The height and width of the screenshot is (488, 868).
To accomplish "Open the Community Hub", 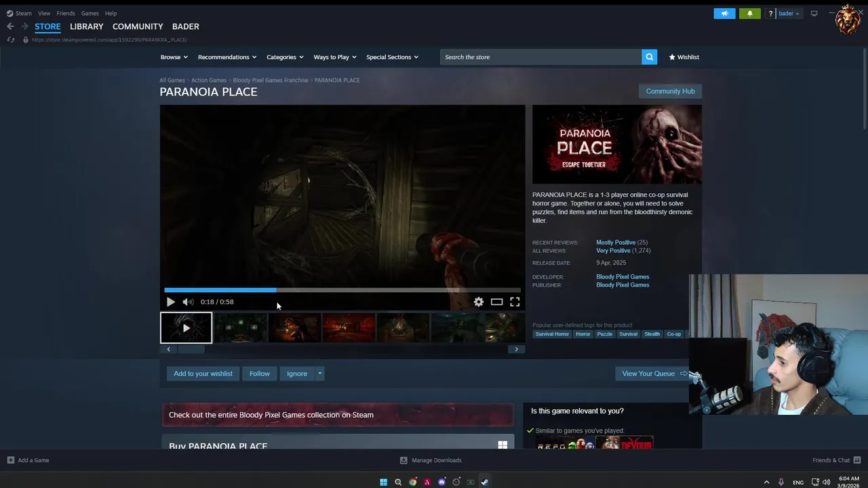I will pos(670,91).
